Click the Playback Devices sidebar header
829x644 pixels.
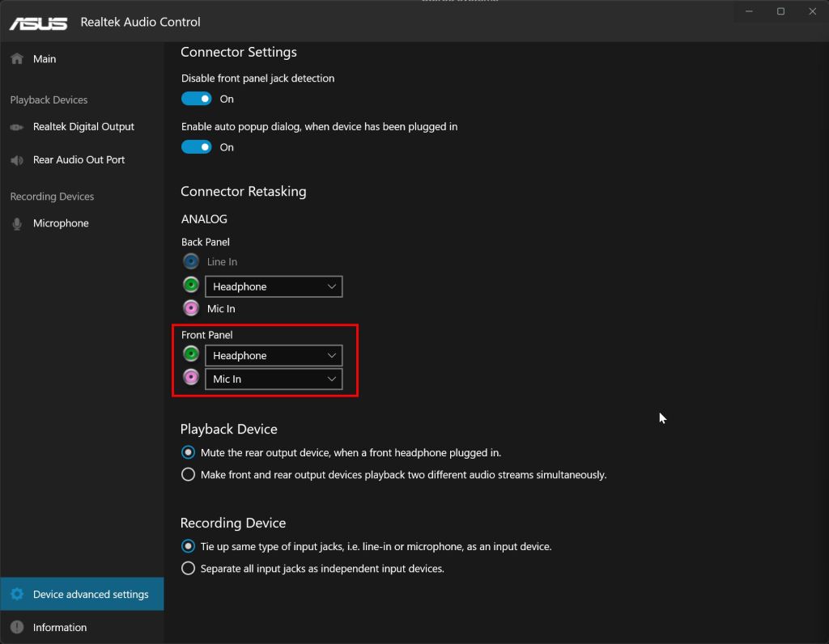(x=49, y=100)
